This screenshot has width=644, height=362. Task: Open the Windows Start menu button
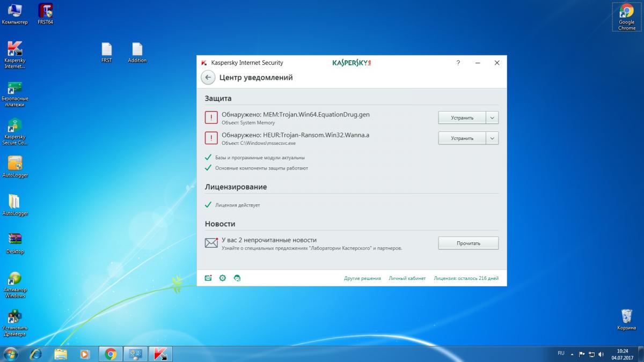tap(10, 354)
